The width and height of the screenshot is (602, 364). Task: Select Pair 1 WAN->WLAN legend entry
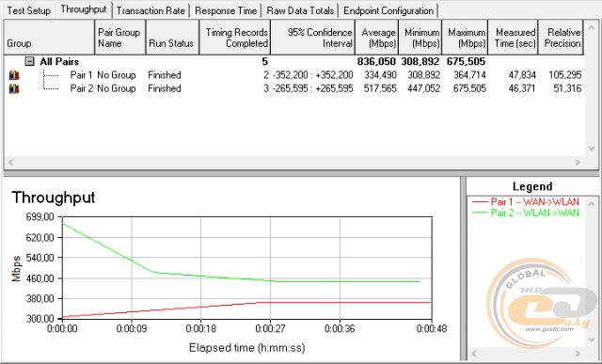click(526, 201)
